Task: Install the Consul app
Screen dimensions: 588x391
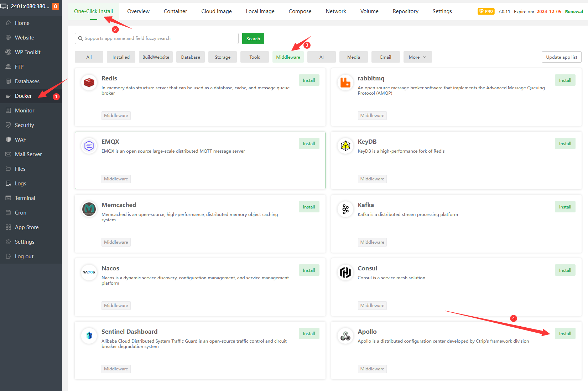Action: click(x=565, y=270)
